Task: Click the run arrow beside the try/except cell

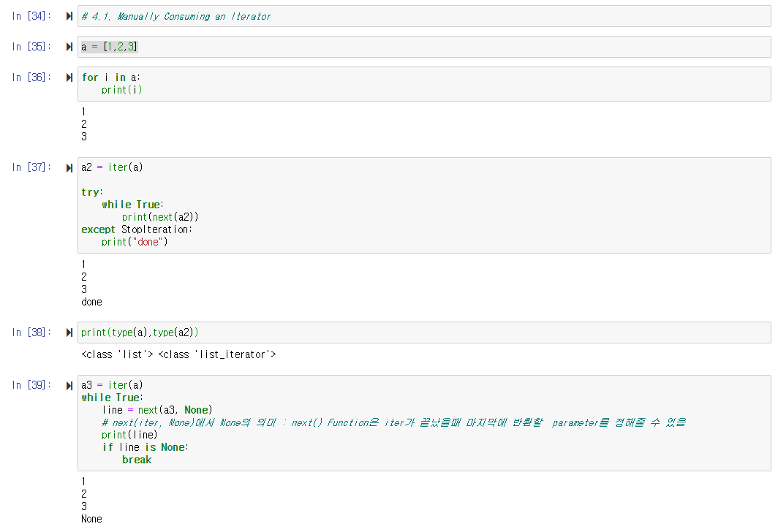Action: click(68, 167)
